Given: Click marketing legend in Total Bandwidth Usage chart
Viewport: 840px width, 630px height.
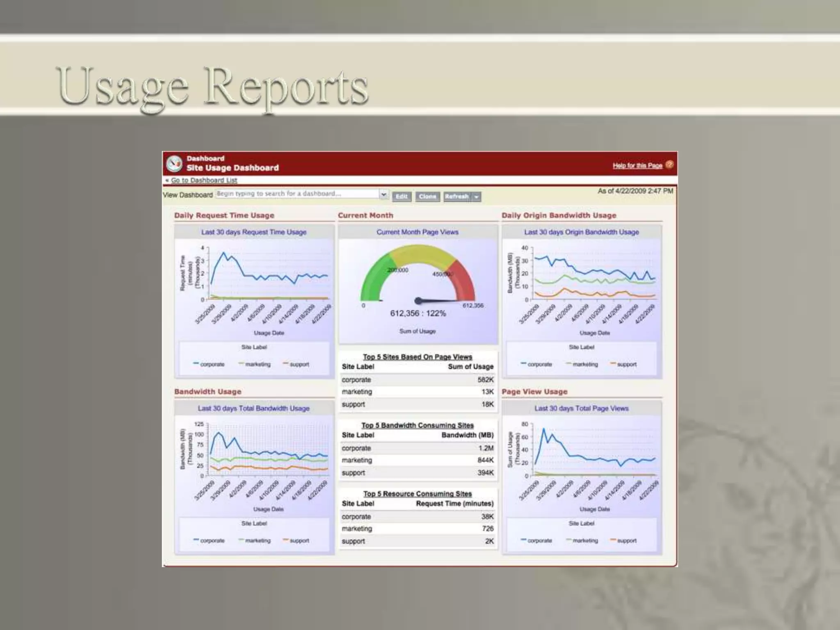Looking at the screenshot, I should click(x=254, y=541).
